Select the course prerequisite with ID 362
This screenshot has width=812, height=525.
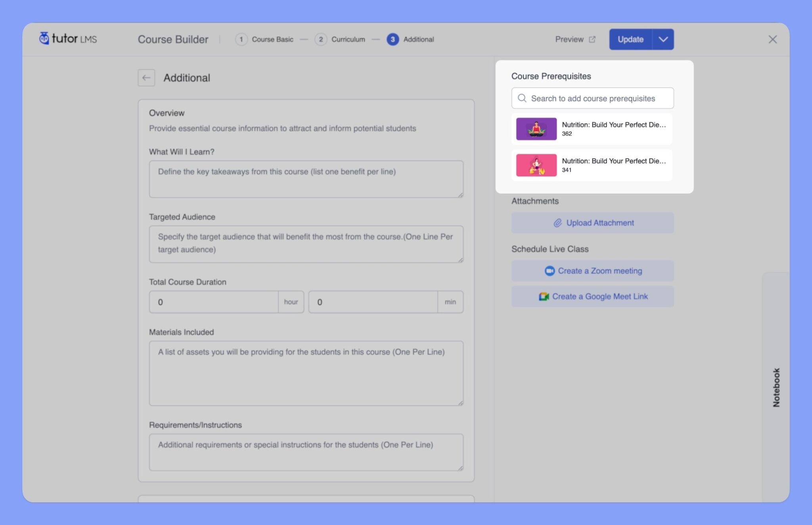click(592, 129)
